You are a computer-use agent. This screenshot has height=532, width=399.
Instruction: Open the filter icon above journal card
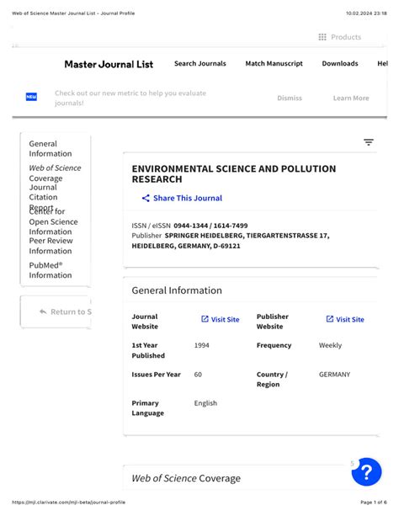(369, 142)
